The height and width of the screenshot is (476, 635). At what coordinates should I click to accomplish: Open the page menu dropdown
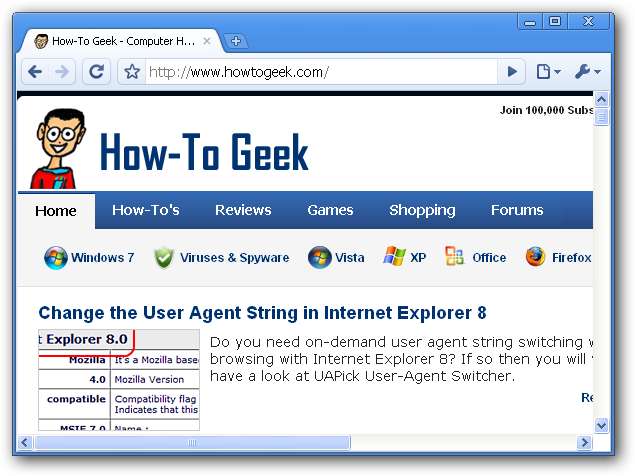click(x=549, y=72)
